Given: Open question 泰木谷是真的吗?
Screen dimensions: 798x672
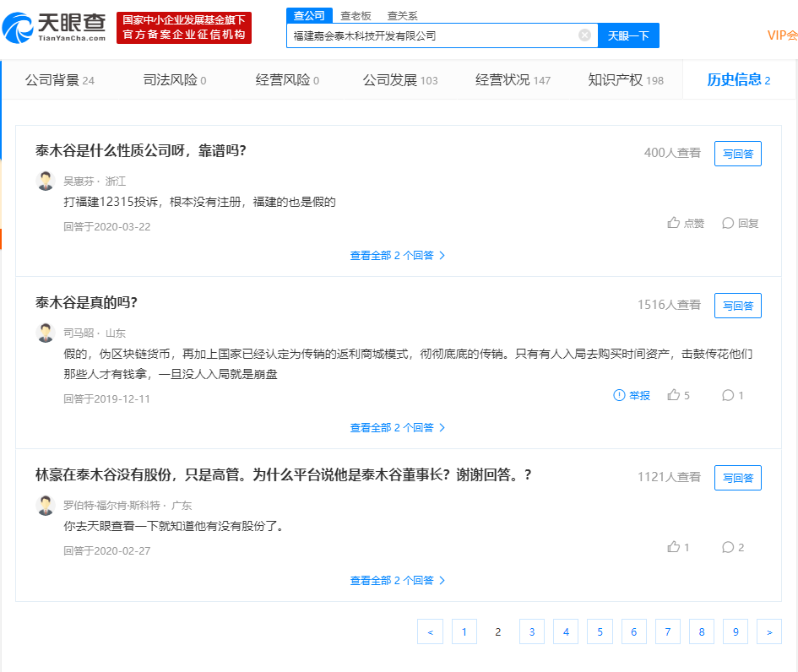Looking at the screenshot, I should 86,303.
